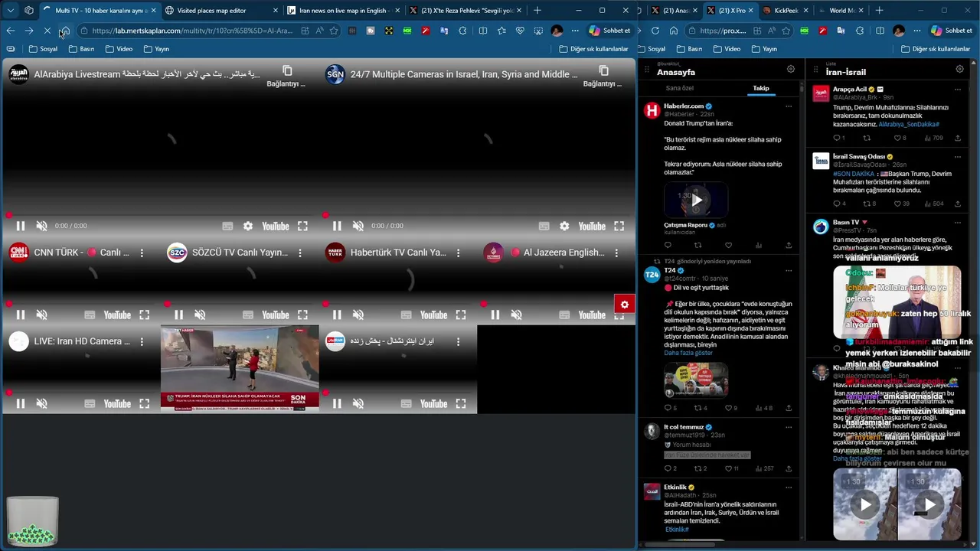Image resolution: width=980 pixels, height=551 pixels.
Task: Open Diğer sık kullanılanlar folder, left browser
Action: 593,49
